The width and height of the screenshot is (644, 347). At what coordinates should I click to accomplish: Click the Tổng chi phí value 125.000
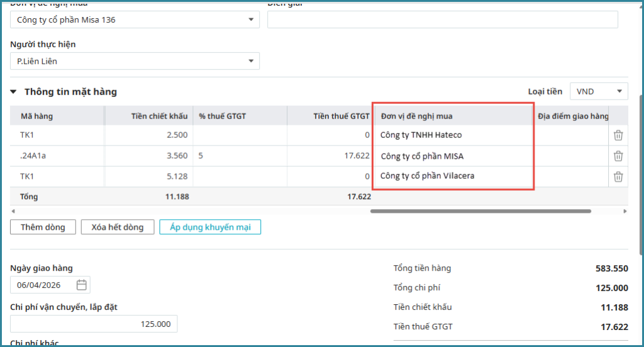point(611,288)
